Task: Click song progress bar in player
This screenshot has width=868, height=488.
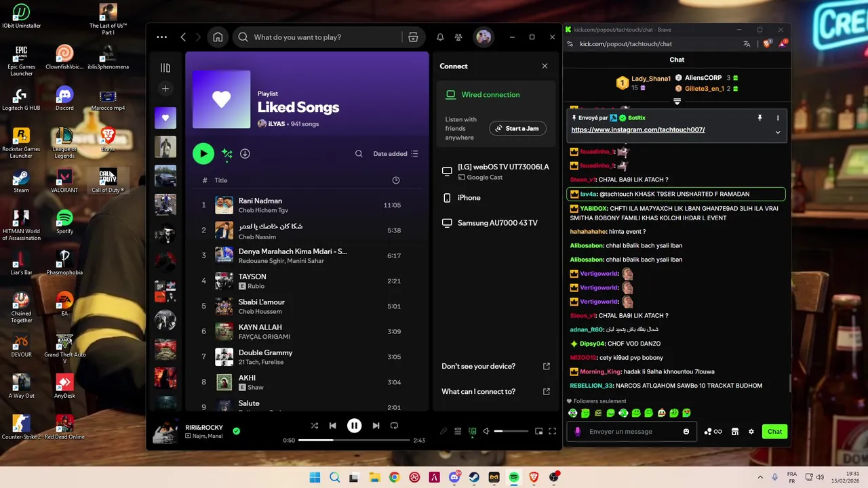Action: pyautogui.click(x=354, y=441)
